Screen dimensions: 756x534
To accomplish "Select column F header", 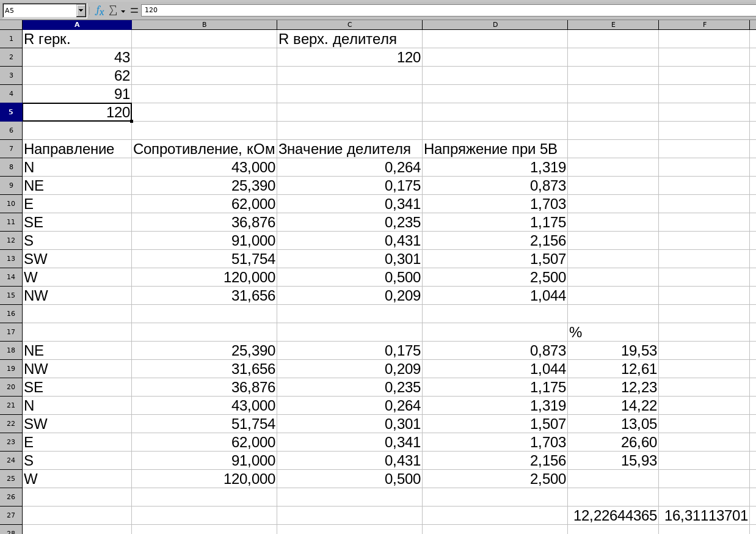I will coord(704,24).
